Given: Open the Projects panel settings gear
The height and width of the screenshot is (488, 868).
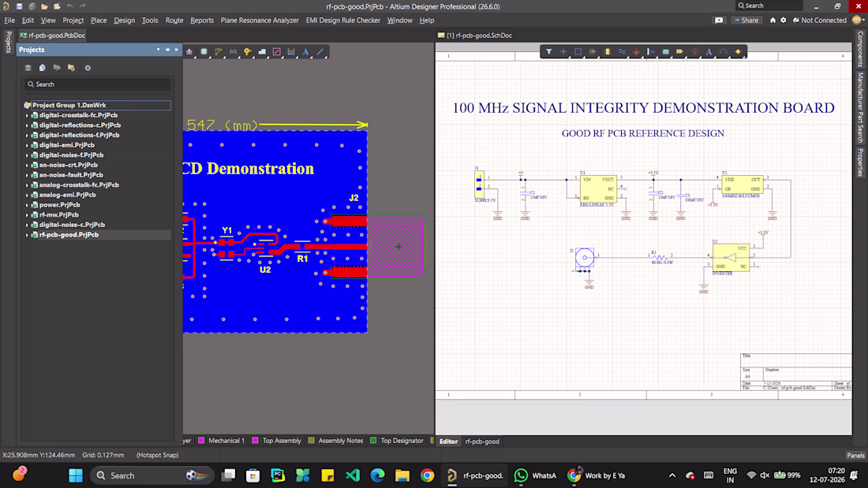Looking at the screenshot, I should pyautogui.click(x=88, y=68).
